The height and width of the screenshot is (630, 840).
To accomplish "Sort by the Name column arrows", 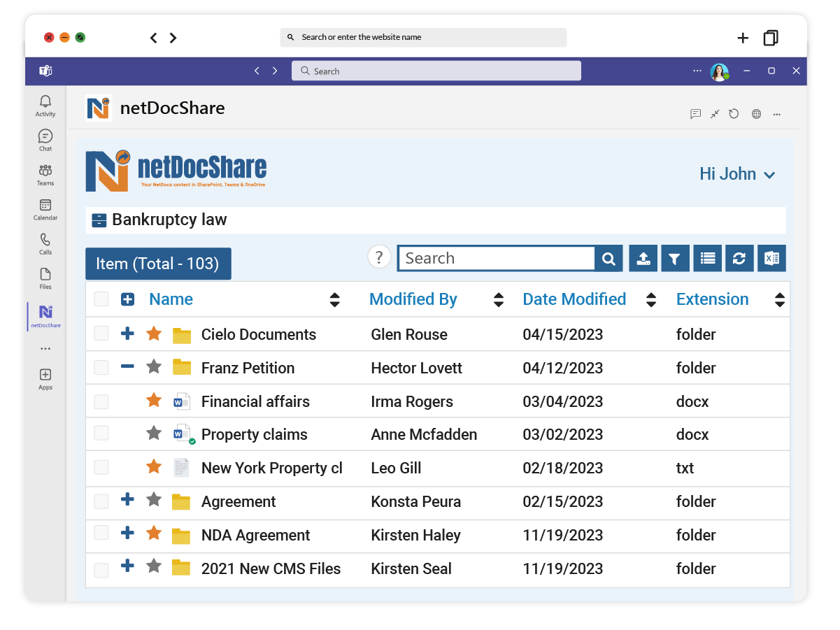I will [x=335, y=300].
